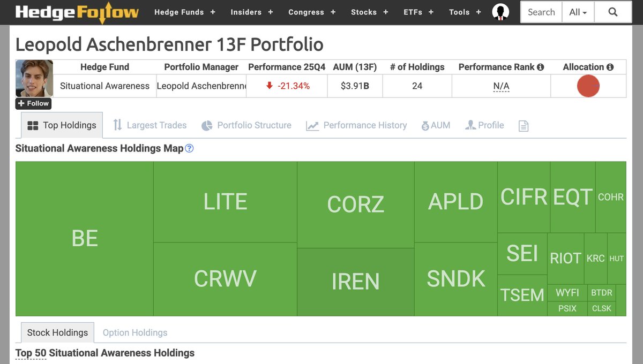Click the info icon next to Allocation
The height and width of the screenshot is (364, 643).
pos(610,67)
